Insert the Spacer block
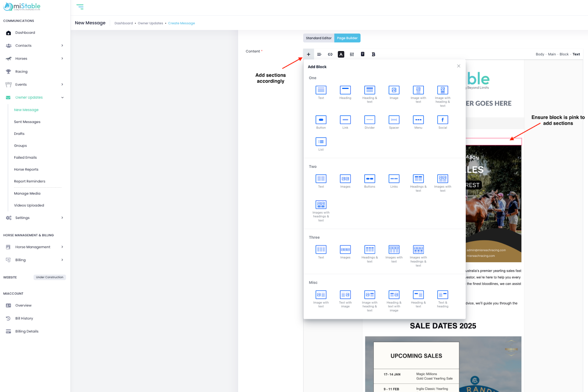 click(394, 120)
